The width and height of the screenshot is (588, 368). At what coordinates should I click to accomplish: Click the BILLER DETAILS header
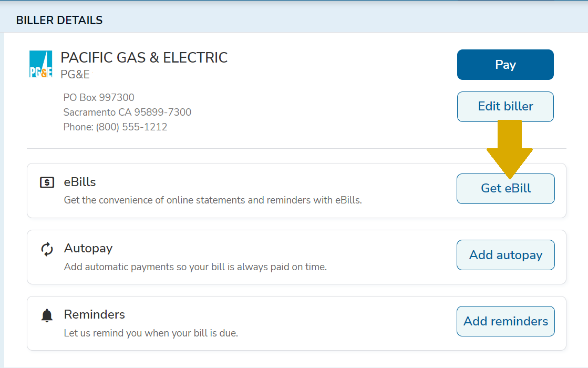tap(59, 20)
